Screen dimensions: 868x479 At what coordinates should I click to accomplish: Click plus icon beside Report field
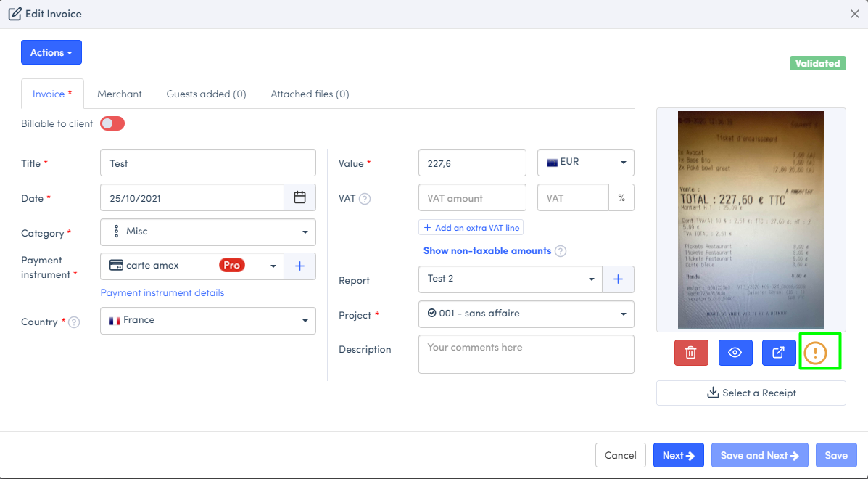(x=618, y=279)
